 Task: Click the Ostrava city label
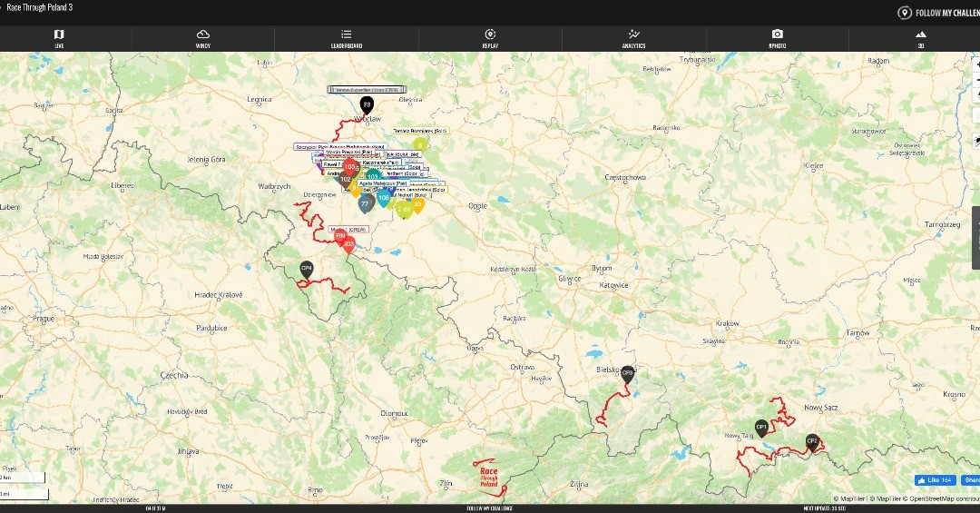click(x=522, y=367)
